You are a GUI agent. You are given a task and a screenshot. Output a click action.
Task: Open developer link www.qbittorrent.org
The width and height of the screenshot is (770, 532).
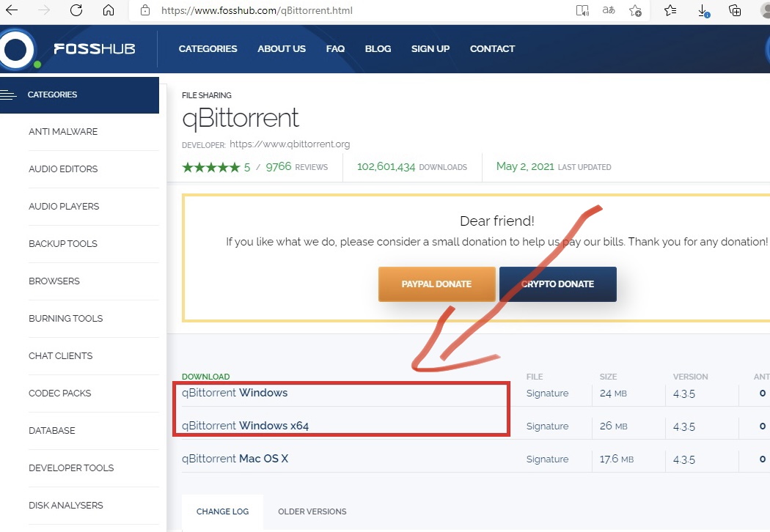click(290, 144)
